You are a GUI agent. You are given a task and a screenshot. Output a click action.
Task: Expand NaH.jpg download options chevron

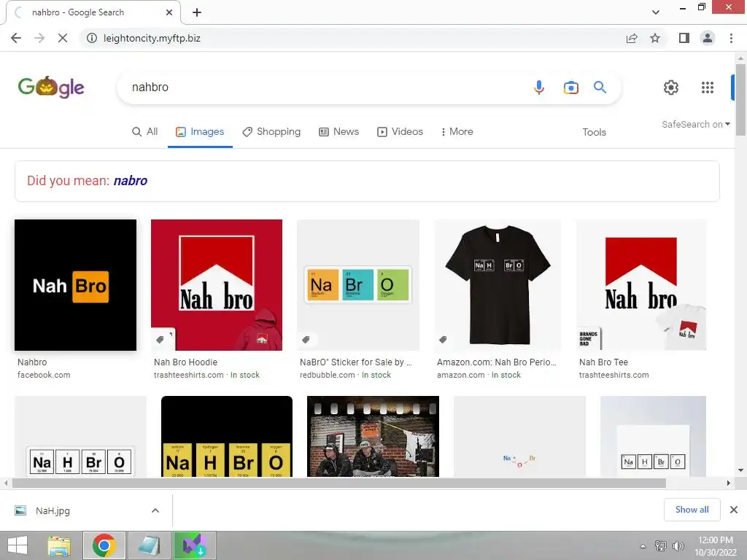click(x=155, y=511)
